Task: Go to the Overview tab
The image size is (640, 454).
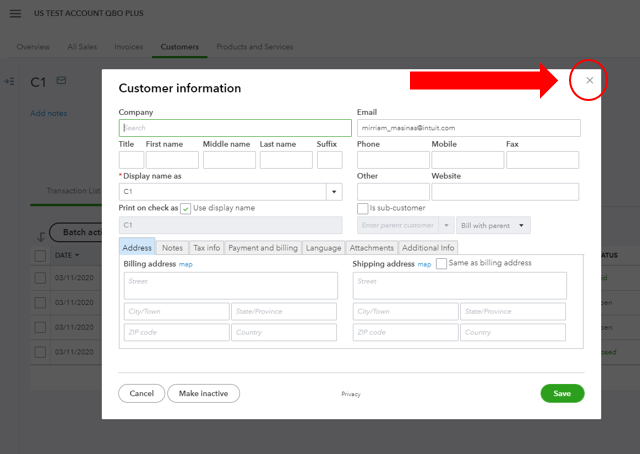Action: tap(33, 47)
